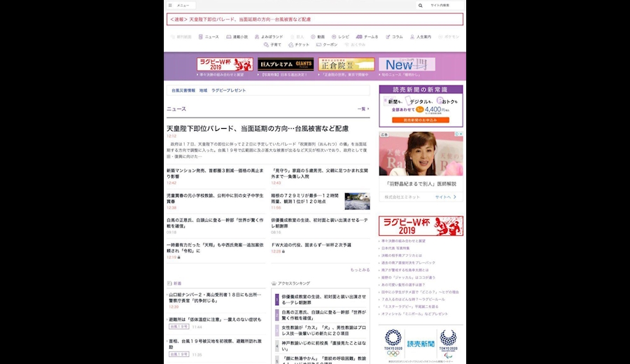Open the 箱根の729ミリ article thumbnail image
The height and width of the screenshot is (364, 630).
[357, 201]
